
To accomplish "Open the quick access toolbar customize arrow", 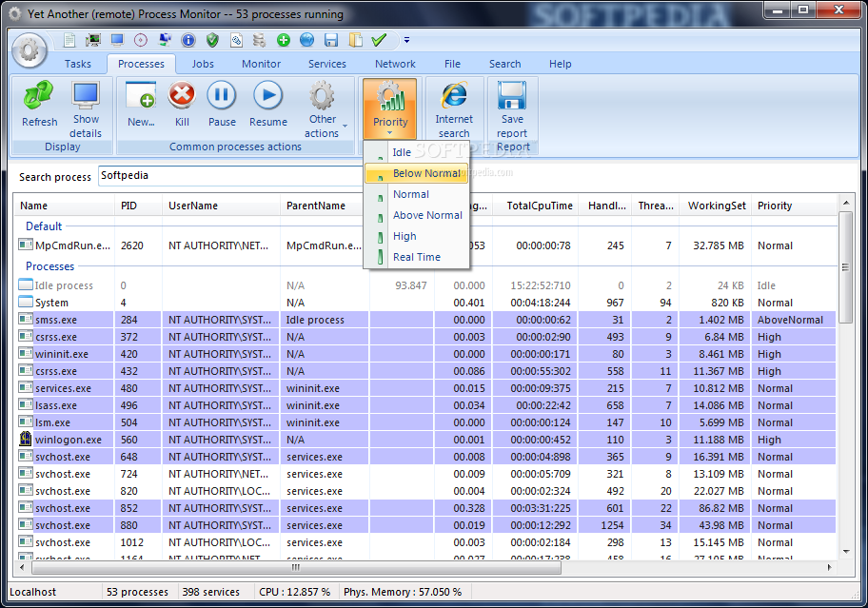I will (407, 40).
